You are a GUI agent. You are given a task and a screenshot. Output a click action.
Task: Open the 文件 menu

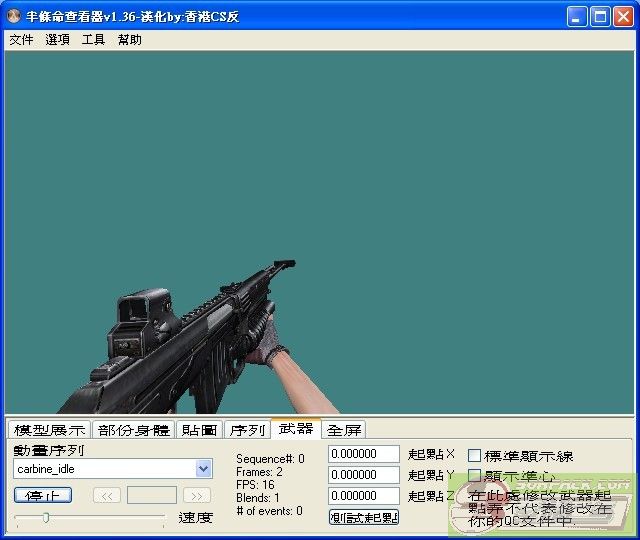[x=21, y=40]
